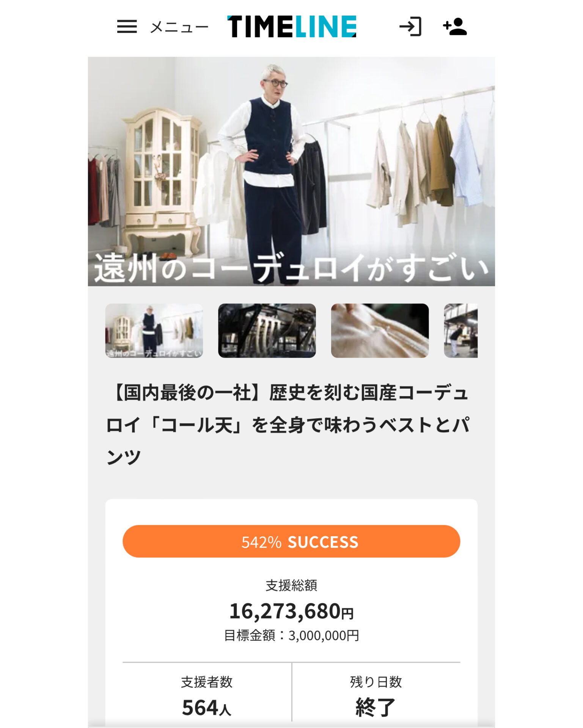Click the 16,273,680円 total amount
Viewport: 583px width, 728px height.
(x=291, y=611)
